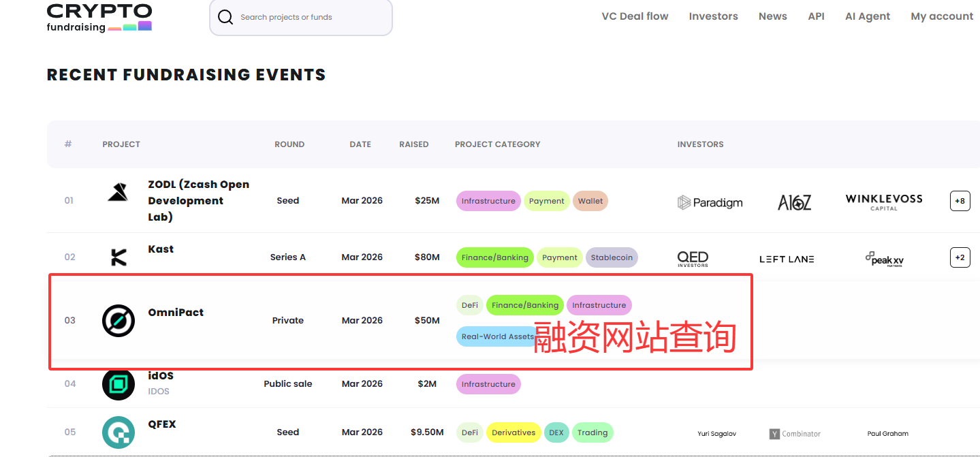Select the Y Combinator investor logo
Screen dimensions: 980x457
point(795,434)
